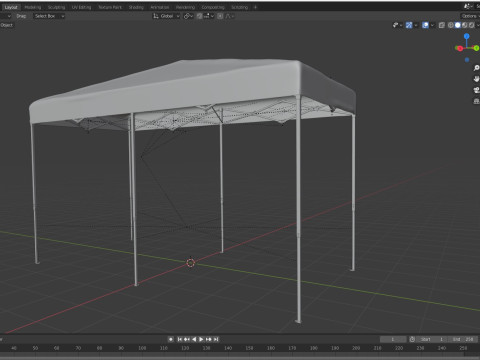Toggle proportional editing icon

(x=220, y=16)
